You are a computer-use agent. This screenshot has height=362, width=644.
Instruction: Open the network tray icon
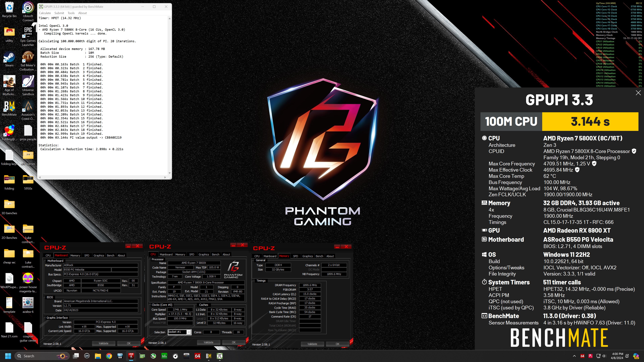coord(599,356)
